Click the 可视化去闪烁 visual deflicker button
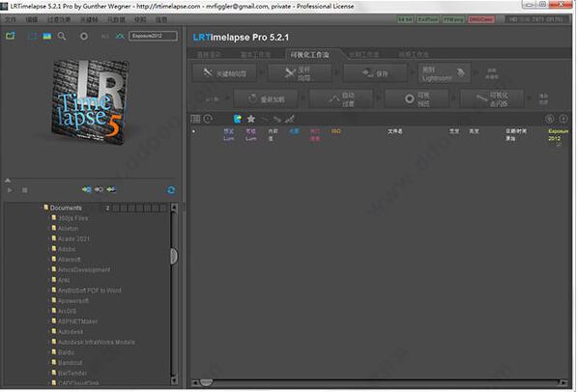This screenshot has width=578, height=392. pos(492,98)
